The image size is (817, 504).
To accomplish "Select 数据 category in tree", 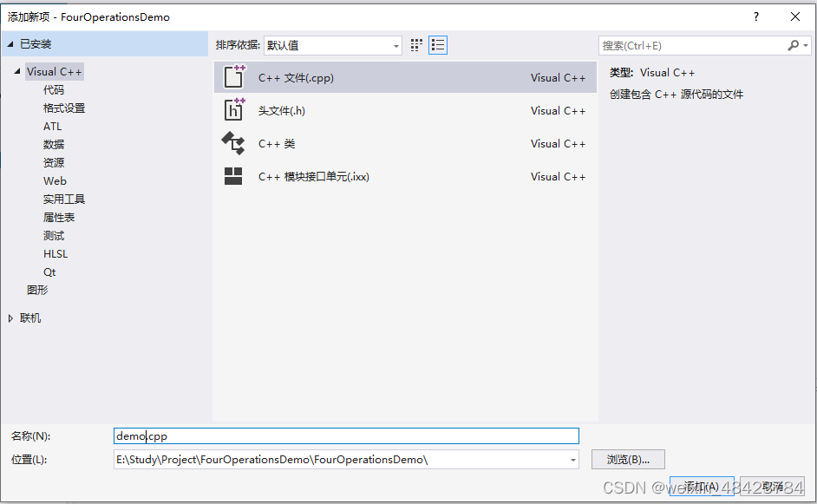I will (54, 144).
